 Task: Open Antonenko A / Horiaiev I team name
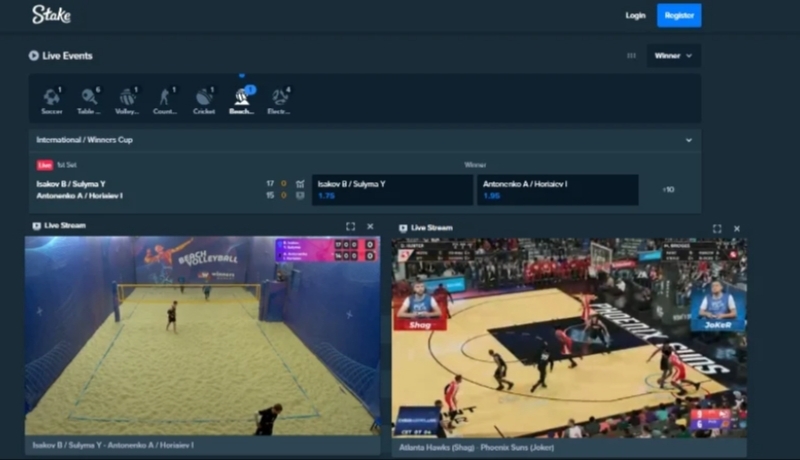[x=80, y=195]
